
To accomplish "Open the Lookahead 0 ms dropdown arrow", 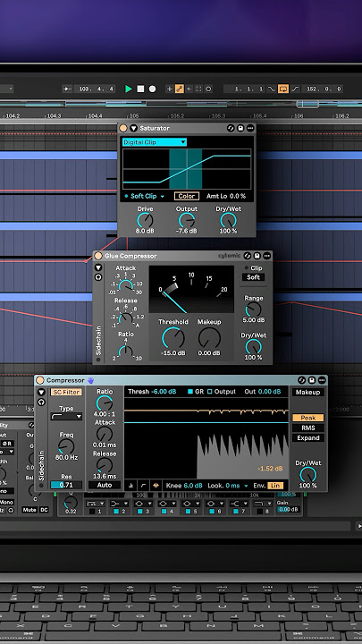I will click(x=247, y=486).
